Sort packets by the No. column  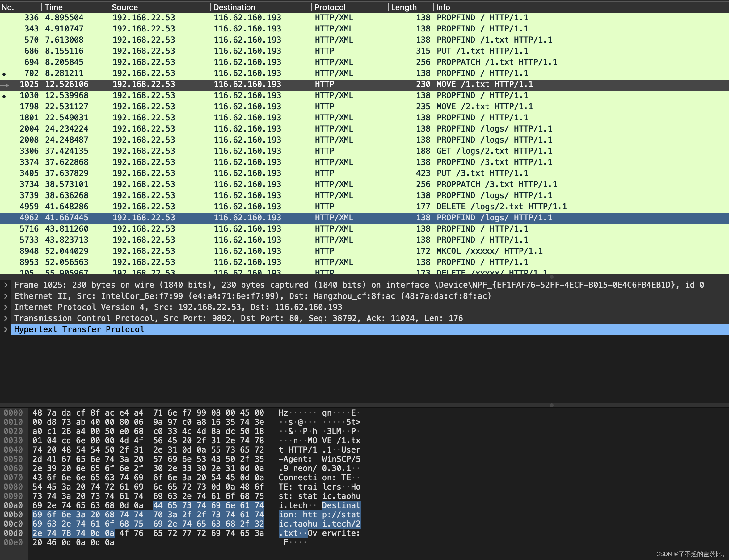coord(21,7)
